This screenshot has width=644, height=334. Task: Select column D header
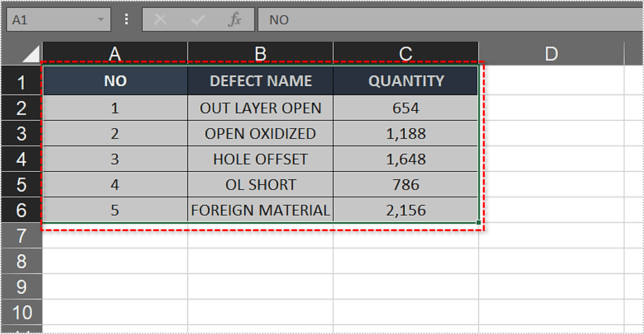click(x=551, y=54)
